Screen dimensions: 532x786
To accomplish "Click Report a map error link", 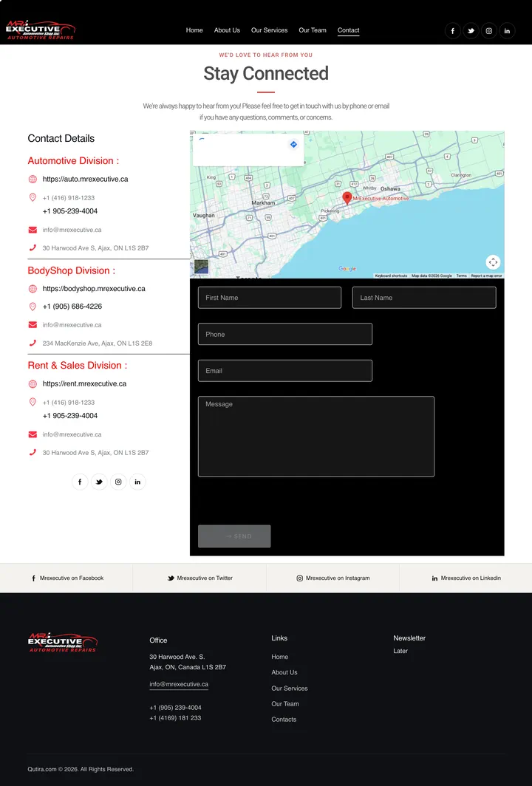I will pyautogui.click(x=486, y=276).
